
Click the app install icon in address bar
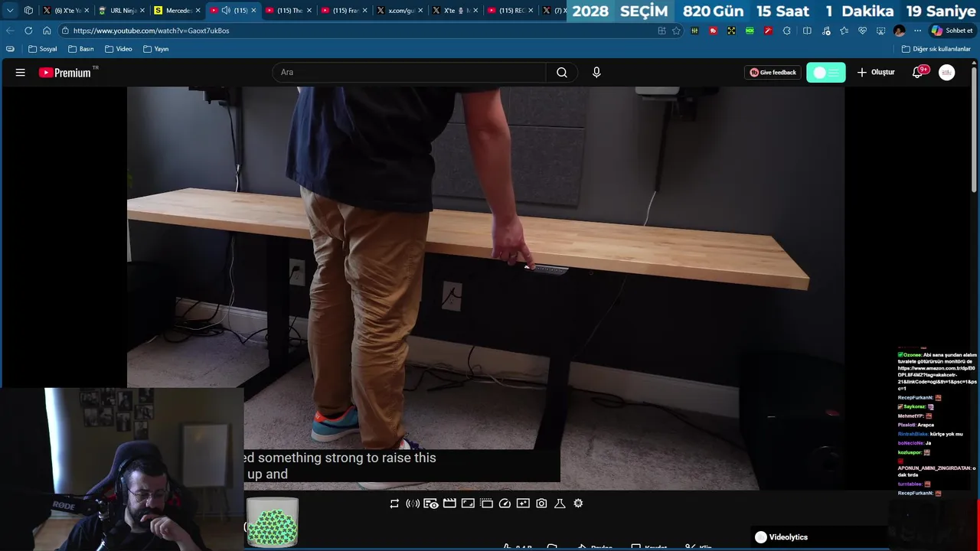[661, 31]
